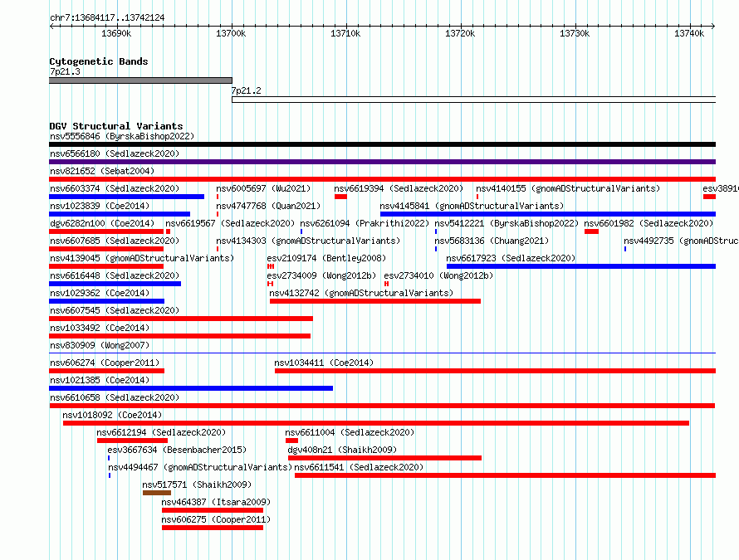The width and height of the screenshot is (739, 560).
Task: Select the nsv1029362 (Coe2014) label
Action: point(100,294)
